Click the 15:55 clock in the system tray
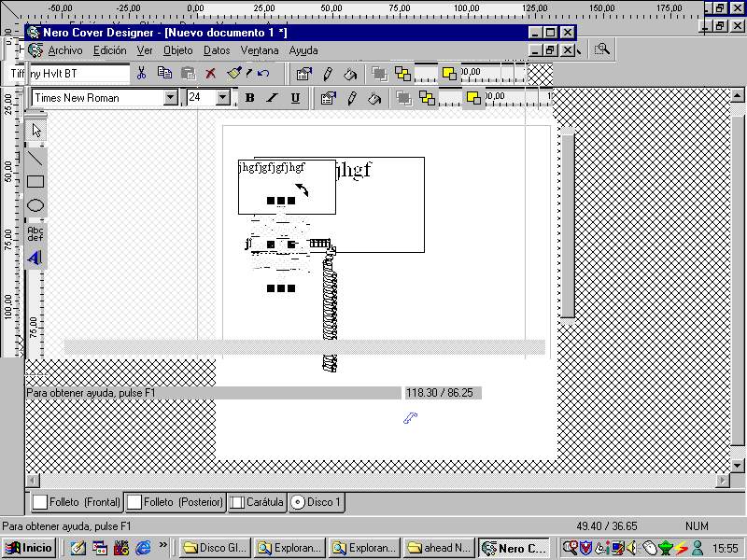 (x=726, y=548)
